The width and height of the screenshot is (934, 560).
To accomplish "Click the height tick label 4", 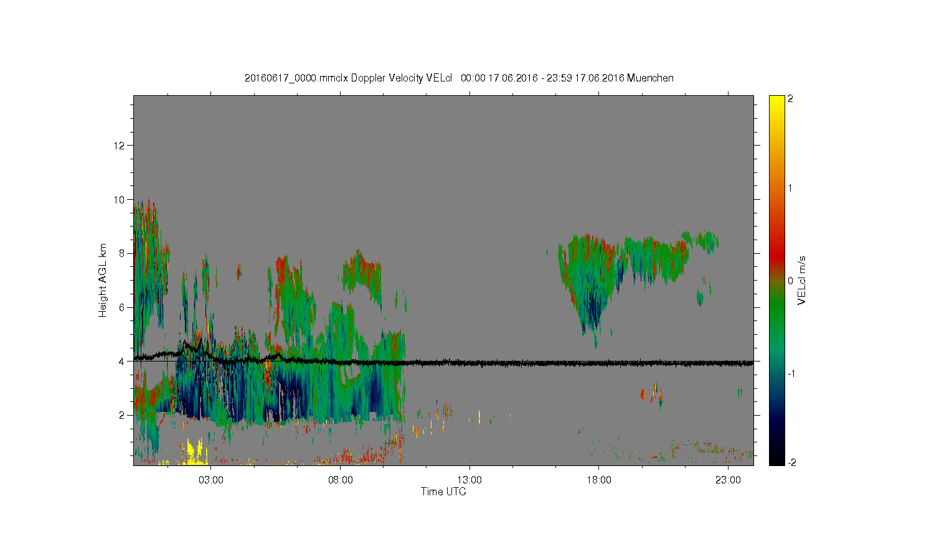I will pyautogui.click(x=123, y=362).
